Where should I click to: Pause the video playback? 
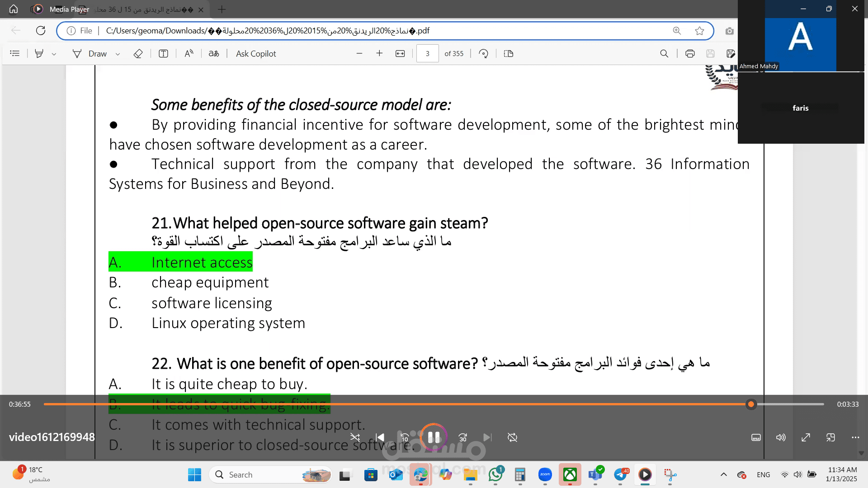[434, 437]
